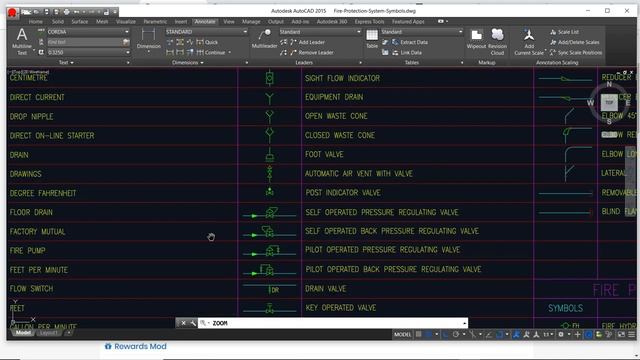Select the Wipeout tool
This screenshot has width=640, height=360.
pos(476,39)
